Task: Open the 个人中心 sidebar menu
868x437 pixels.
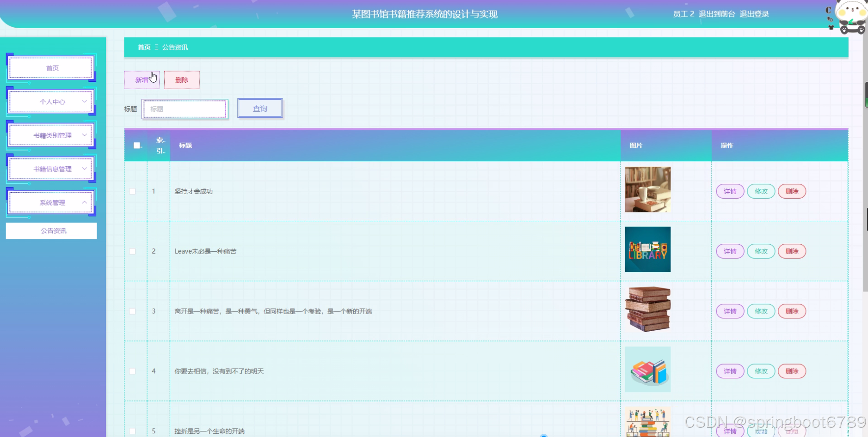Action: (51, 102)
